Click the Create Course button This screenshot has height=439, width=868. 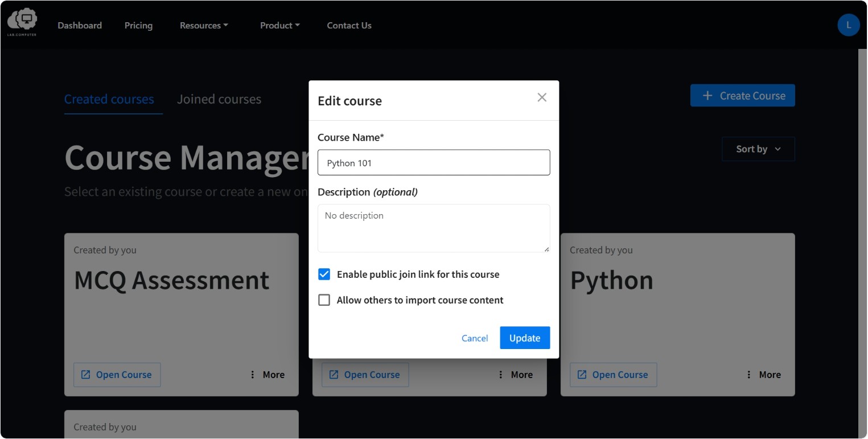pos(742,96)
